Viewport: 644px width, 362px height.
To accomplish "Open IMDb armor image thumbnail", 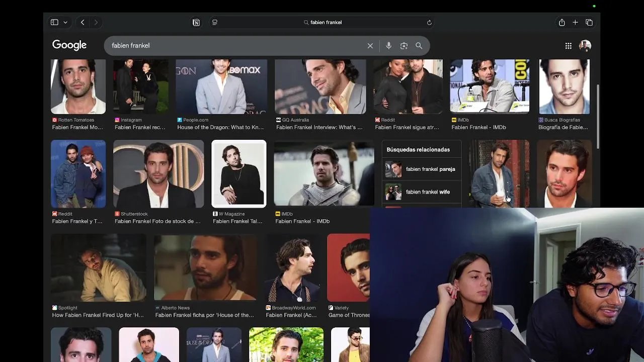I will [x=324, y=174].
